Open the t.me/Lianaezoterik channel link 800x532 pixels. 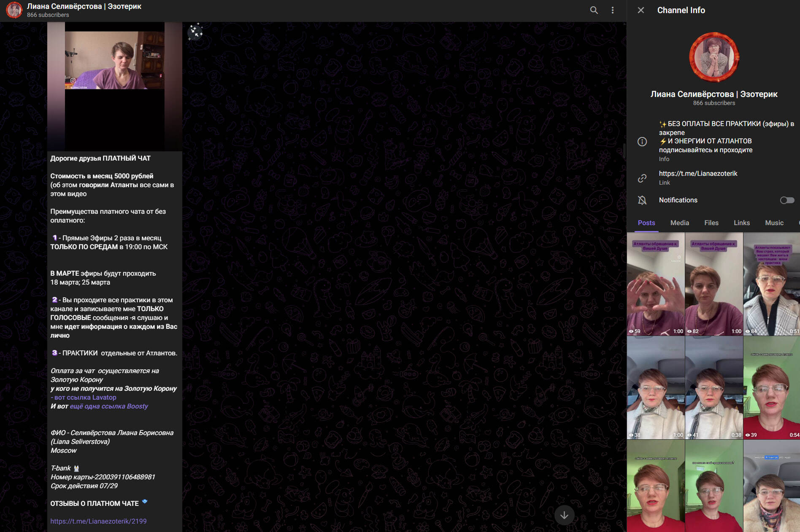click(x=698, y=173)
